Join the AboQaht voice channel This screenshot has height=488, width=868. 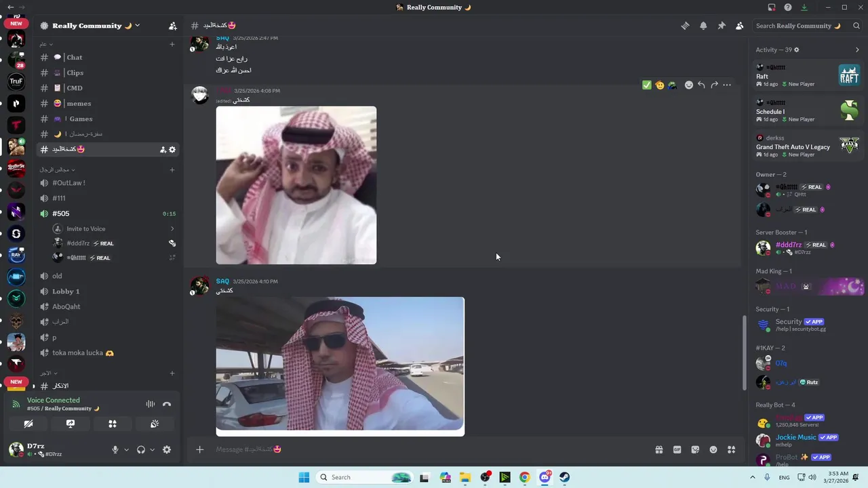108,306
